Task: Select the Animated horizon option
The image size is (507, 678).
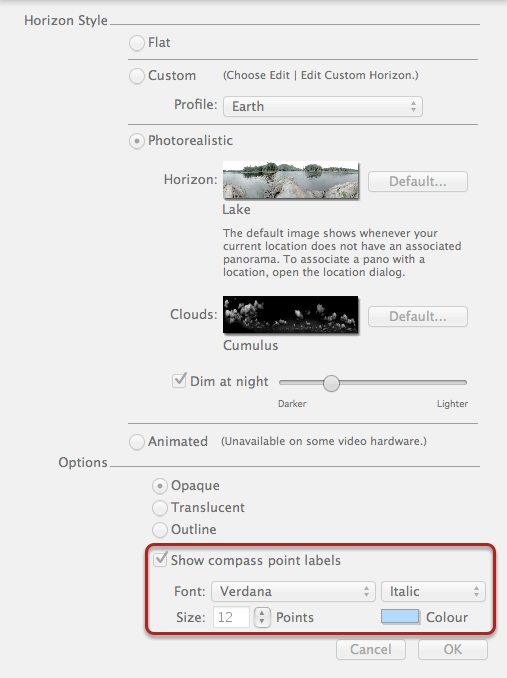Action: (x=137, y=442)
